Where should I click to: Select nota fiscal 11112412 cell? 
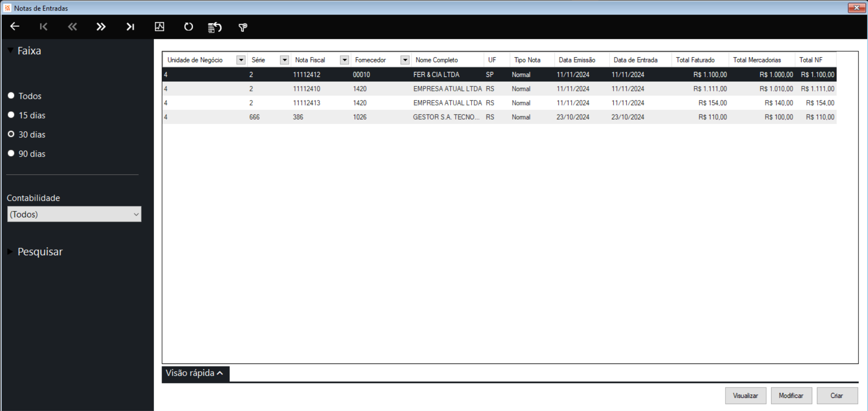(x=321, y=75)
